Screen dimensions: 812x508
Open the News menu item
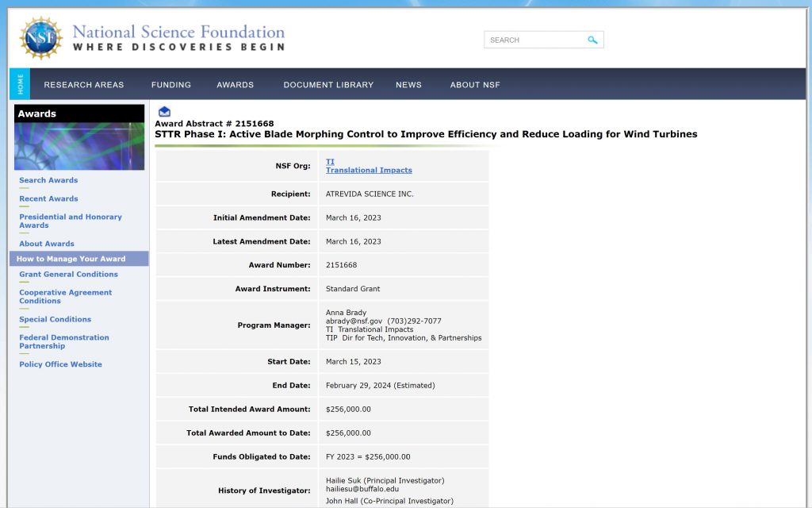(408, 85)
